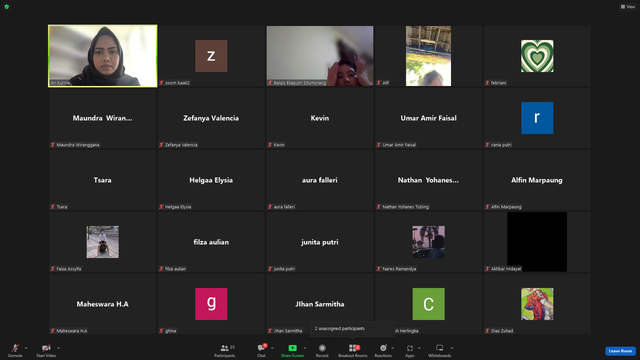Expand the arrow next to Whiteboards

click(x=452, y=348)
